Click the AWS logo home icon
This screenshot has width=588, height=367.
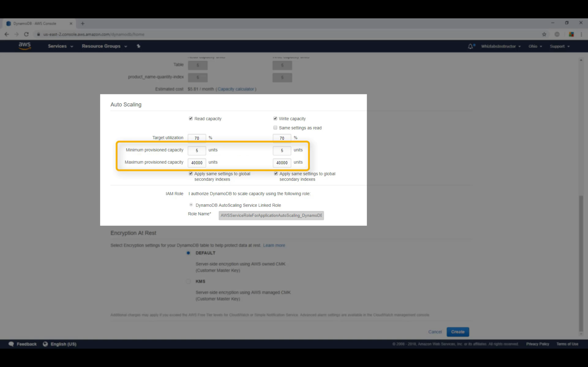tap(25, 46)
